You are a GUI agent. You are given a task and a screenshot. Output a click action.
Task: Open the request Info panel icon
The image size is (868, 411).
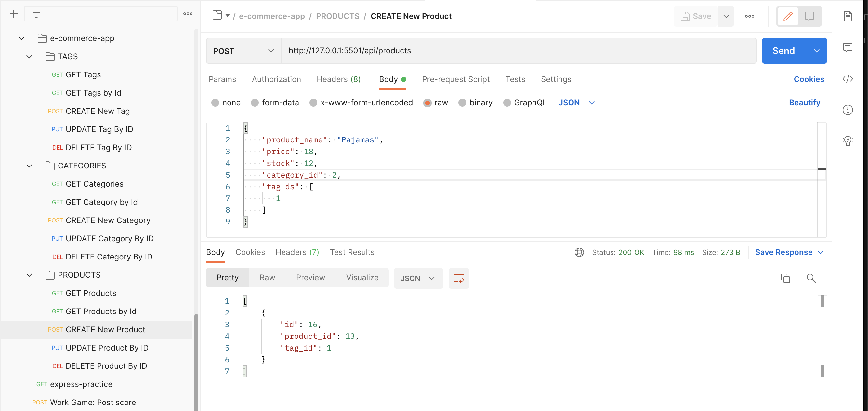[x=848, y=110]
